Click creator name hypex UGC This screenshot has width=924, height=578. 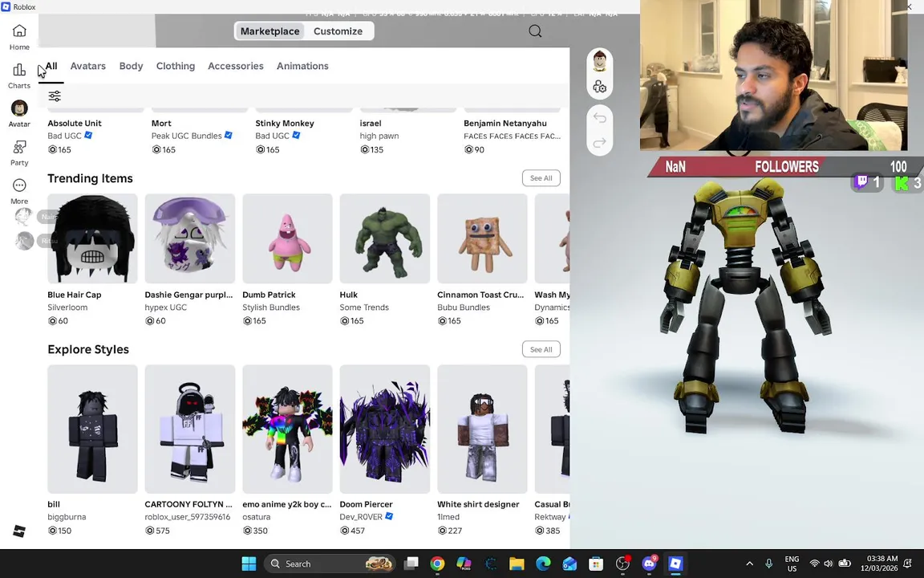tap(165, 307)
